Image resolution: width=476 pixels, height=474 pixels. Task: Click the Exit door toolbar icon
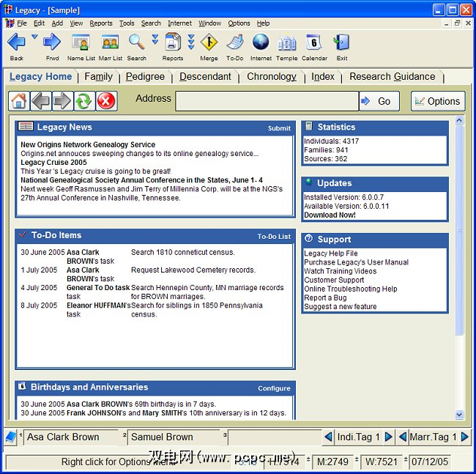pos(341,42)
